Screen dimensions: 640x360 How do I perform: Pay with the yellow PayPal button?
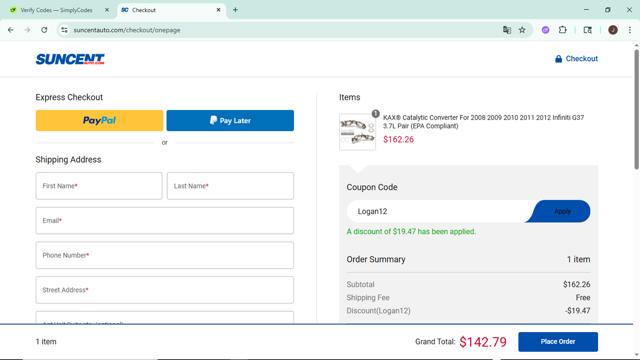tap(99, 120)
